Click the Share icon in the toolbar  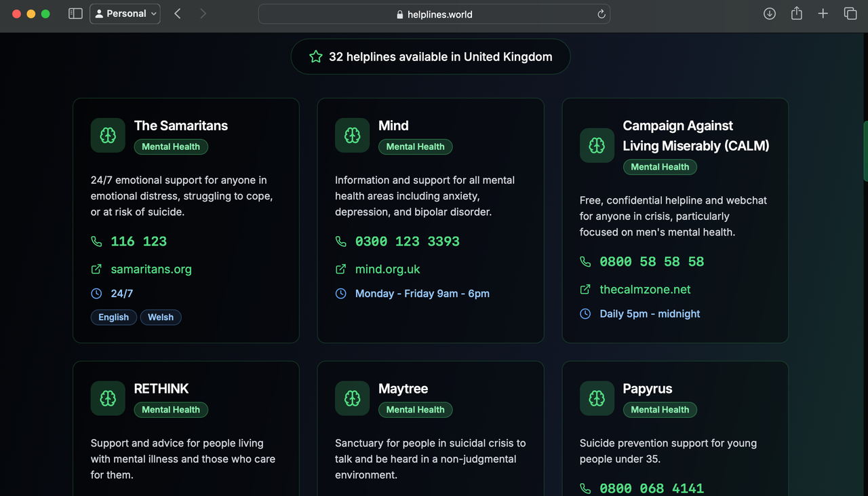pos(797,14)
